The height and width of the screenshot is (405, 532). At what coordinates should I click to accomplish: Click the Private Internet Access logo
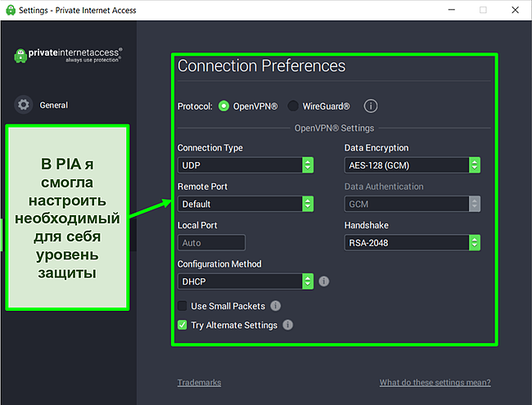tap(68, 56)
